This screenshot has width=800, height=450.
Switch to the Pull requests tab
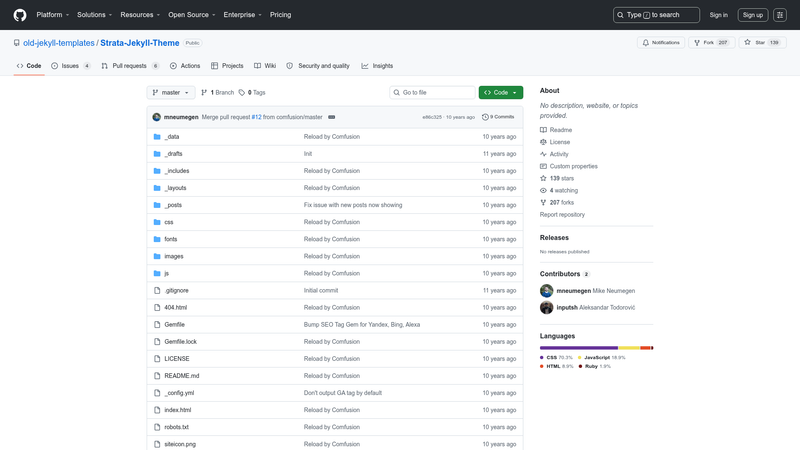pos(131,66)
